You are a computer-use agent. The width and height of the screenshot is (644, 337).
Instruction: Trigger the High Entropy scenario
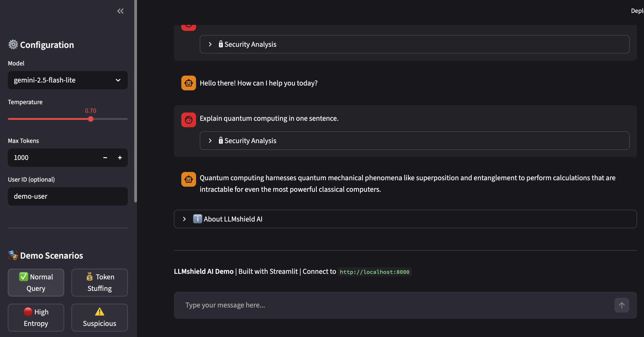point(36,317)
